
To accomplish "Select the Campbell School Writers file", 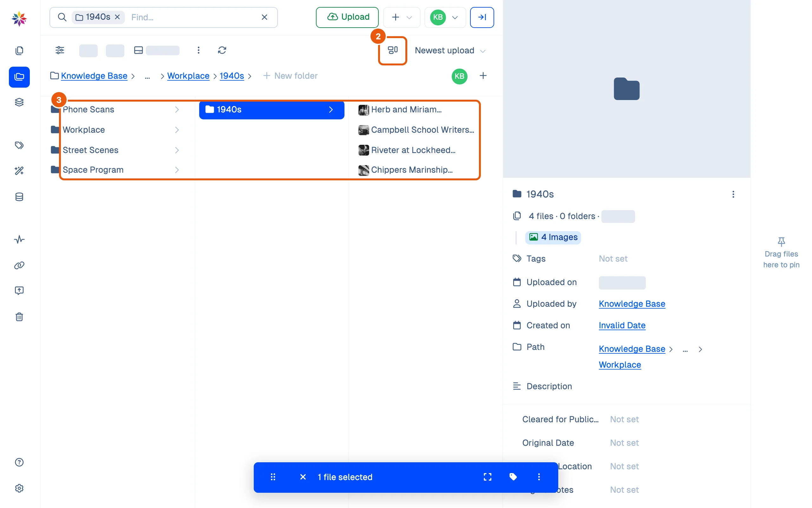I will coord(416,130).
